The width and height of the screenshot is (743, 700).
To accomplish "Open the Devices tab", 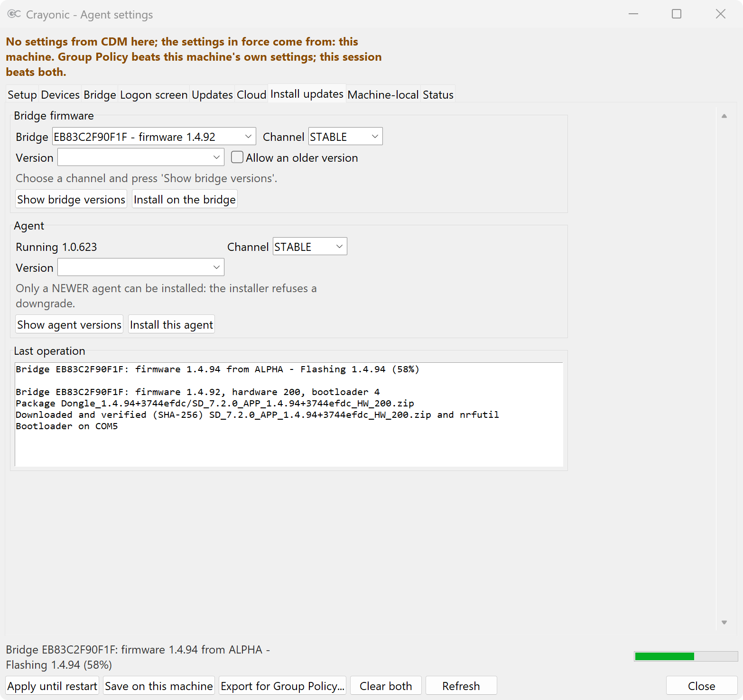I will pos(60,94).
